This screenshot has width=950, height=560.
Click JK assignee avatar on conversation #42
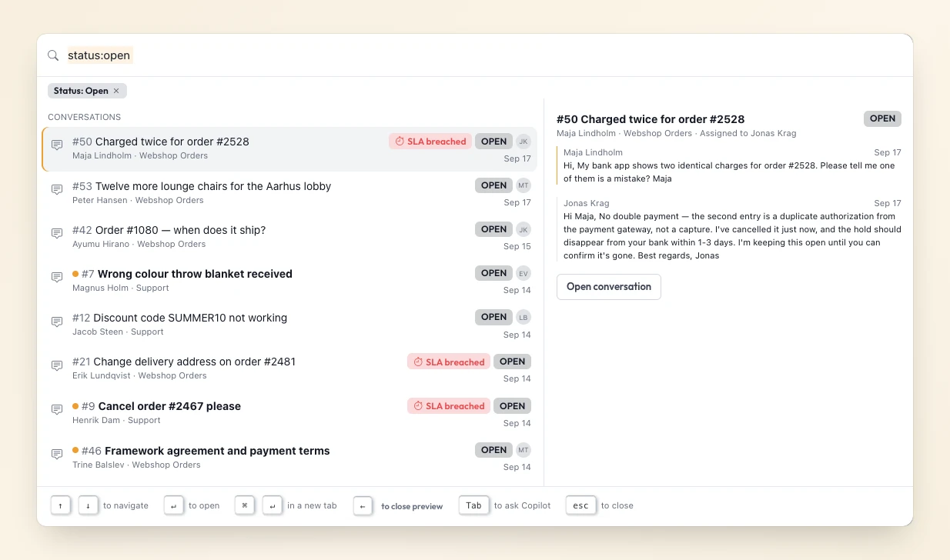pyautogui.click(x=524, y=229)
